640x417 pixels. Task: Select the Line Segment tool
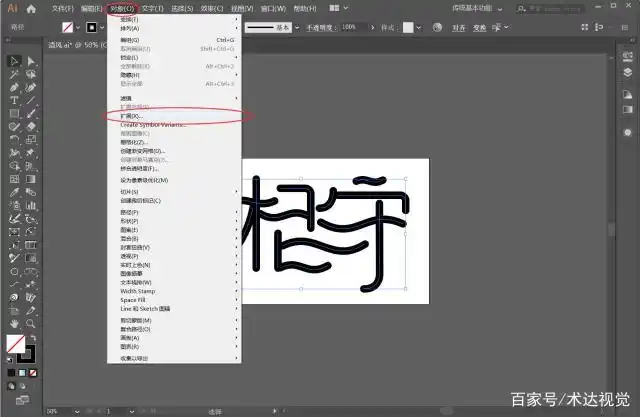(31, 100)
